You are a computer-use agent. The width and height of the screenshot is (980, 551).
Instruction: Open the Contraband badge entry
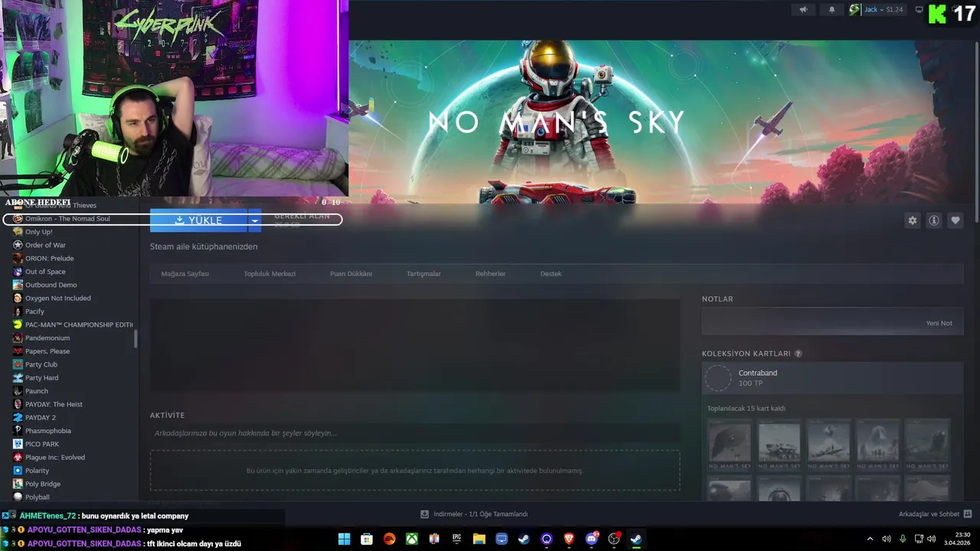(832, 378)
